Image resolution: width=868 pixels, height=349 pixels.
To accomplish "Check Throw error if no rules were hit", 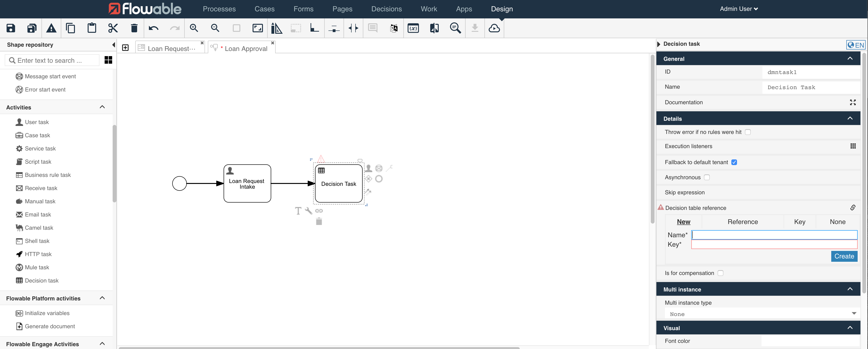I will [x=748, y=132].
